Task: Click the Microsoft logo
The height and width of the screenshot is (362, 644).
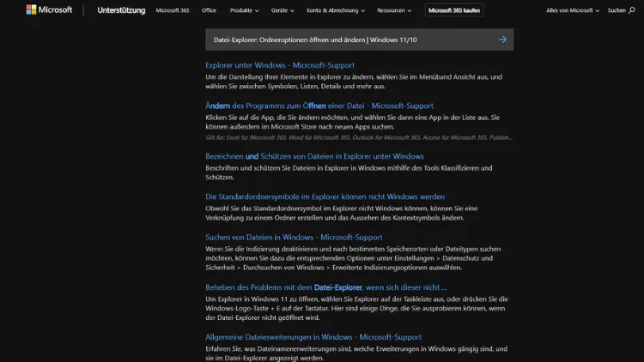Action: (49, 9)
